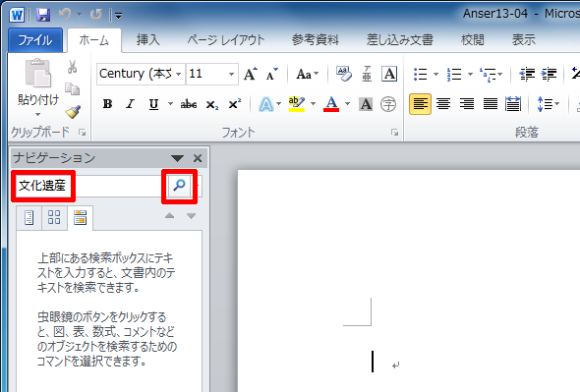Screen dimensions: 580x392
Task: Open the Line Spacing dropdown
Action: (548, 104)
